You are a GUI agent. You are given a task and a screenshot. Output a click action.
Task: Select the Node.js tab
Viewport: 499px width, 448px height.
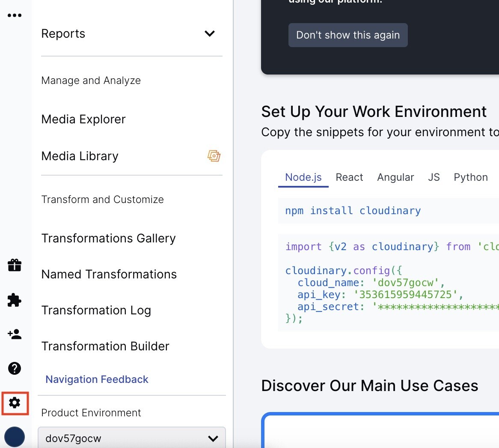303,177
